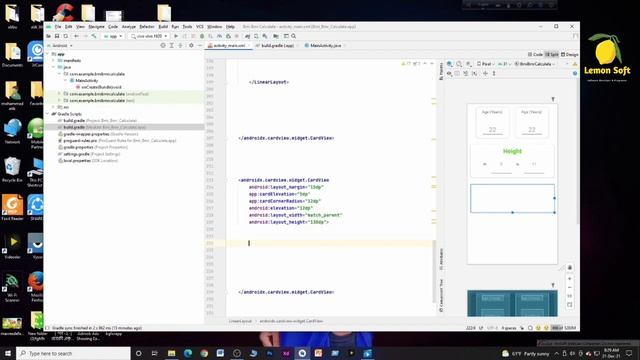Open Chrome from the taskbar

click(204, 353)
